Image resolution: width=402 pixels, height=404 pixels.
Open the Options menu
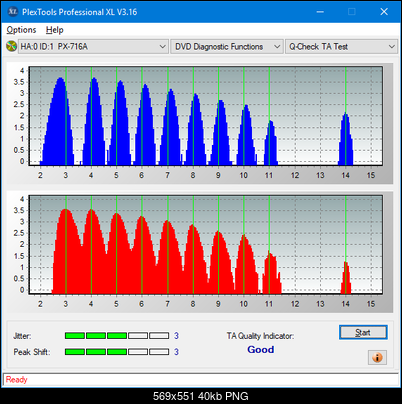(21, 30)
